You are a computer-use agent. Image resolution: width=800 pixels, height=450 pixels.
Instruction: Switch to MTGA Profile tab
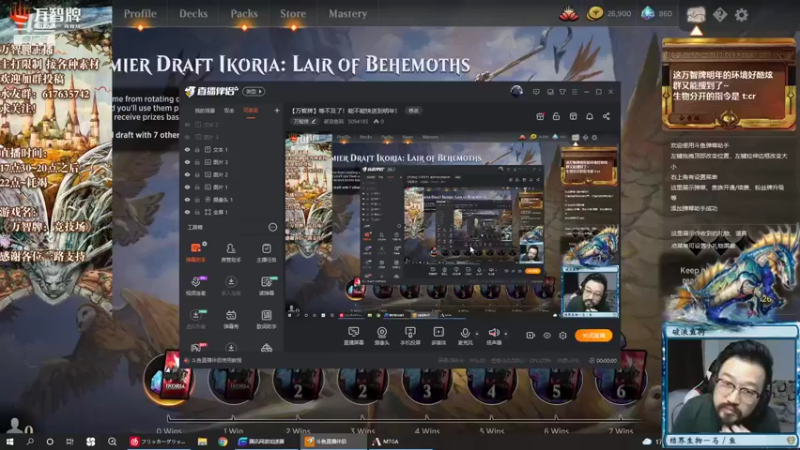click(140, 14)
